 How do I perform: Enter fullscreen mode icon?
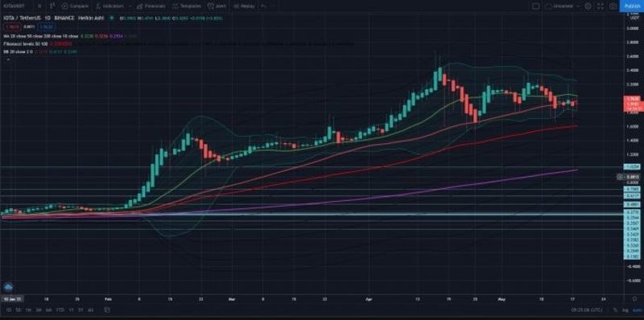[x=600, y=6]
